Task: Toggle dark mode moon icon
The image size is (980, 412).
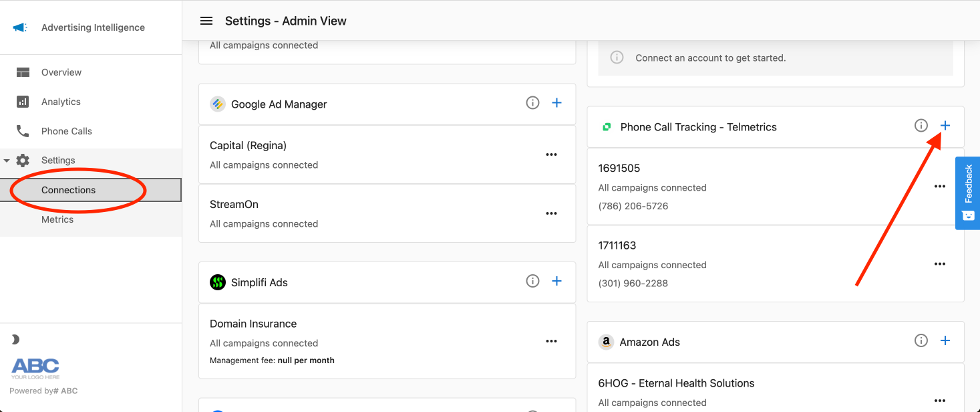Action: (x=15, y=340)
